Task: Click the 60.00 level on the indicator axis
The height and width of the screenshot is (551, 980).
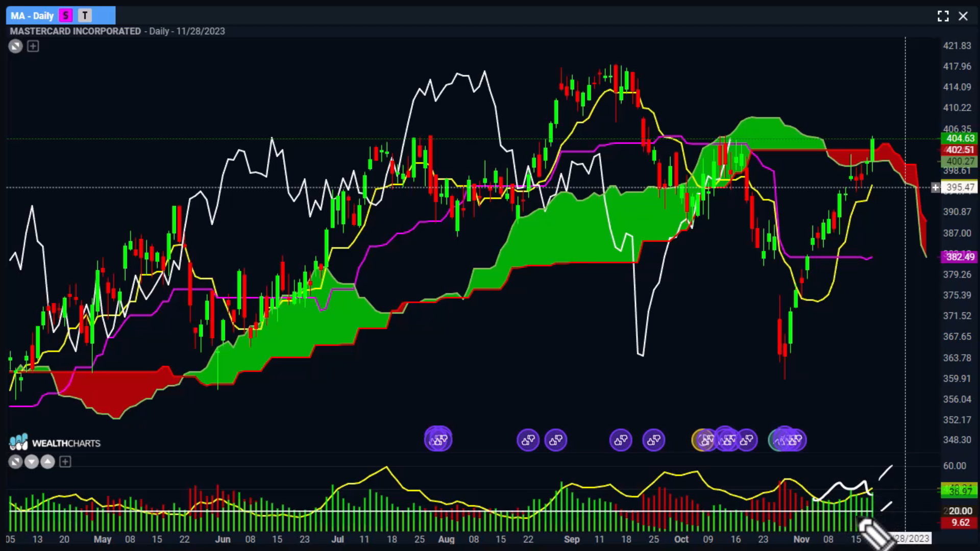Action: (954, 466)
